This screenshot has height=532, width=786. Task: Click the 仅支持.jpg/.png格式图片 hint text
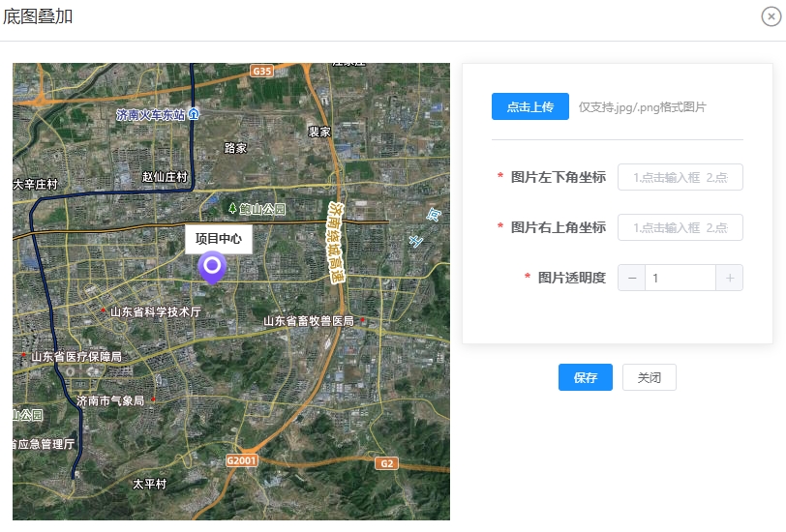pos(642,106)
